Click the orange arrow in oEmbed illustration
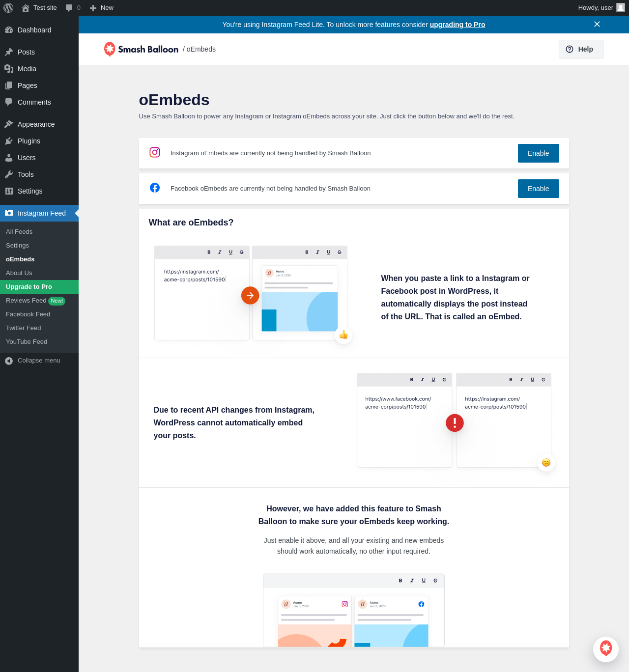629x672 pixels. tap(250, 295)
